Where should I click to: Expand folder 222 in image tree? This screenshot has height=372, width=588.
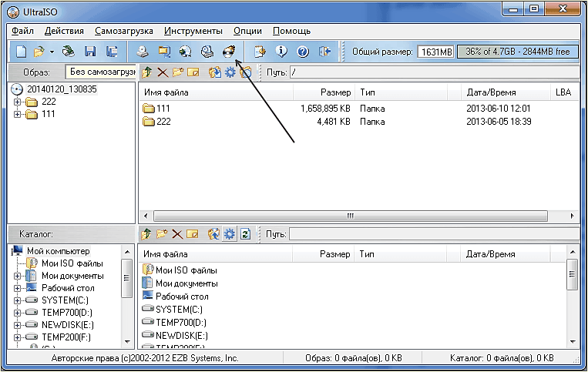pyautogui.click(x=17, y=102)
